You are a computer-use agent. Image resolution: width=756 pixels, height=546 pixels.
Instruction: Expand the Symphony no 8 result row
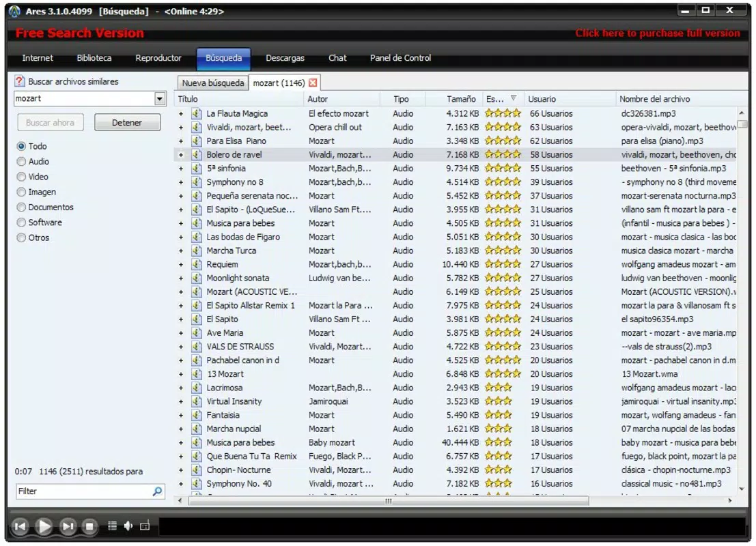(x=181, y=182)
